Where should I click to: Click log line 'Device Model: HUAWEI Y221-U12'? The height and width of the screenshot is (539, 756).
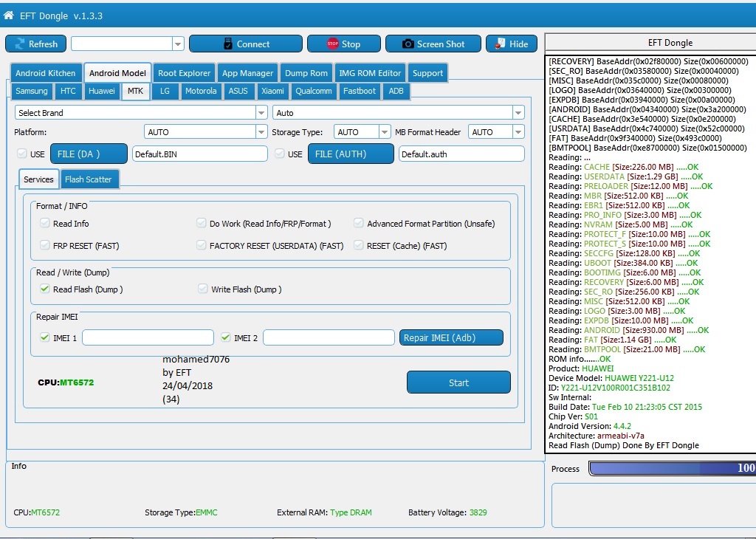coord(611,378)
